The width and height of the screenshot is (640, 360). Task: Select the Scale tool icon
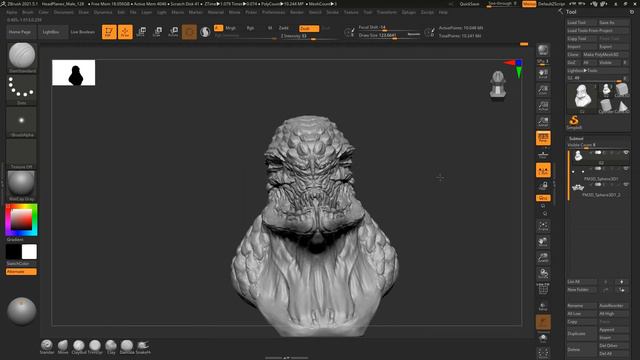pos(157,32)
